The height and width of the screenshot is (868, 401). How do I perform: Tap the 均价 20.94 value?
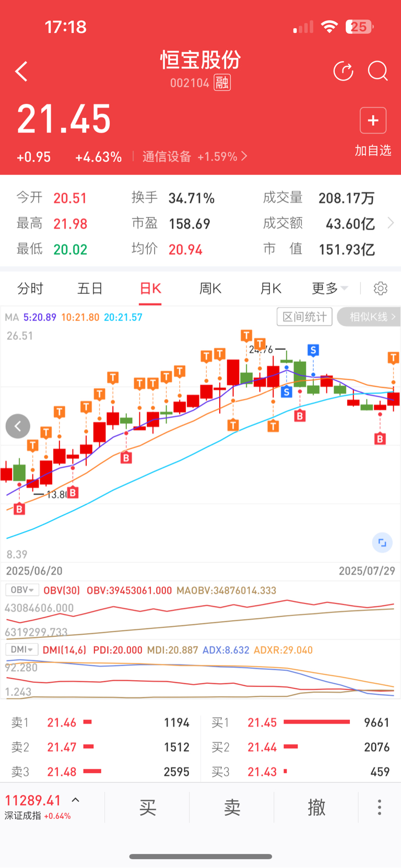pyautogui.click(x=185, y=249)
